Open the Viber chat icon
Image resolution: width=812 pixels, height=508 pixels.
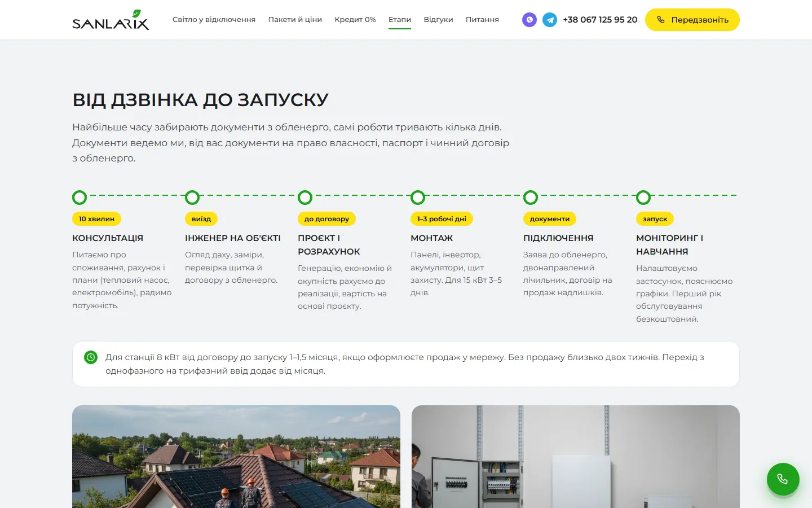pos(529,20)
